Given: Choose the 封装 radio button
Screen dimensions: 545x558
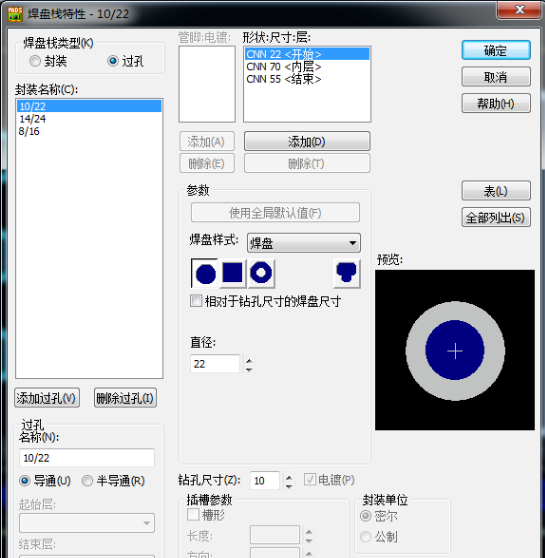Looking at the screenshot, I should point(35,61).
